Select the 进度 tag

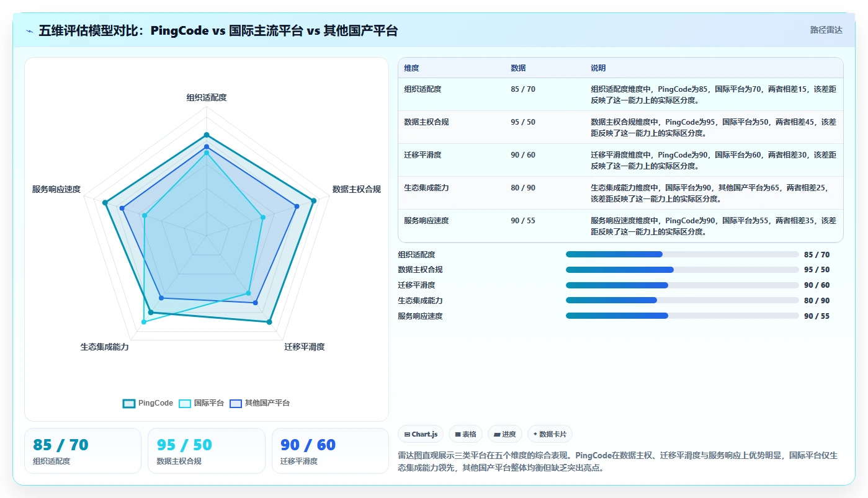tap(505, 434)
